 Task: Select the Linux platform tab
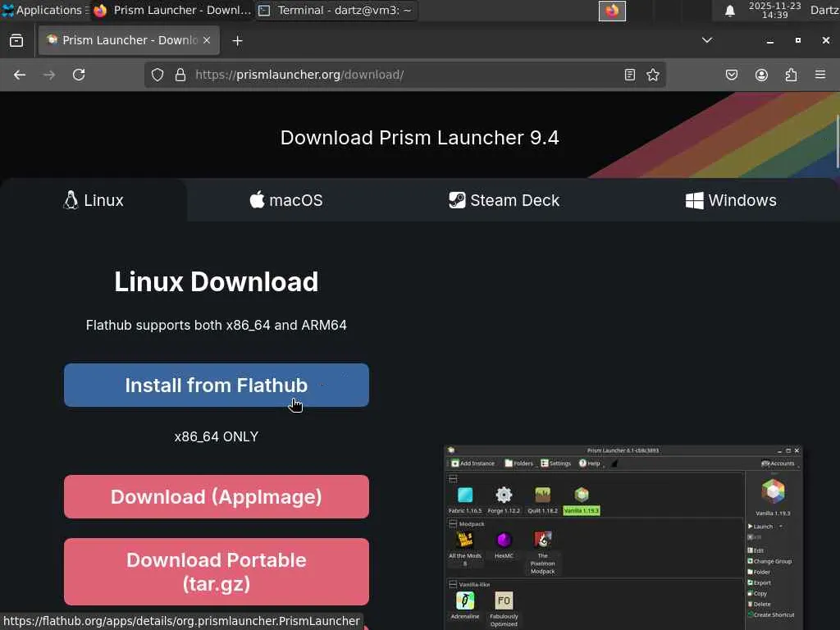[x=94, y=200]
